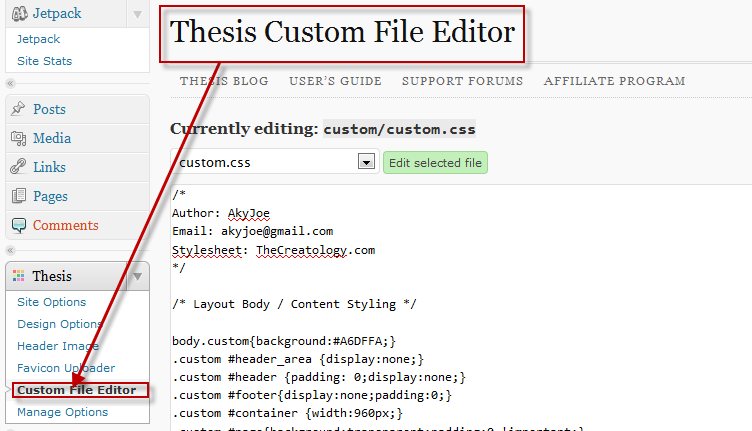
Task: Expand the Jetpack menu arrow
Action: [x=137, y=14]
